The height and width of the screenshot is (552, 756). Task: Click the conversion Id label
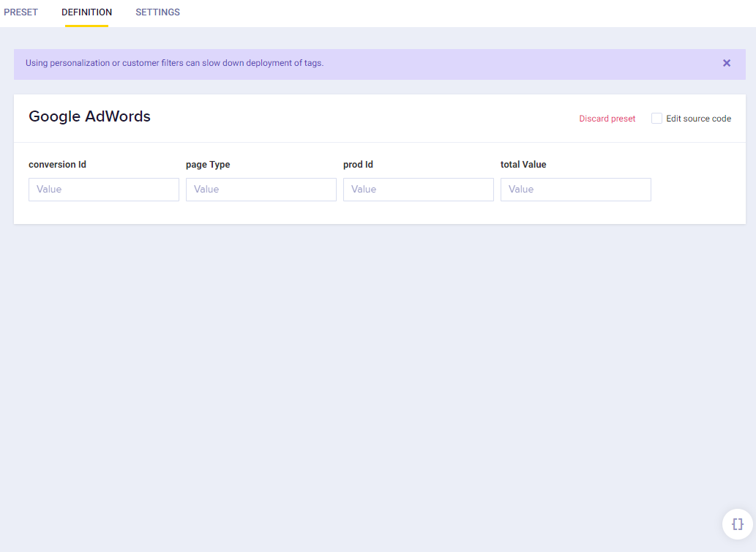(57, 165)
